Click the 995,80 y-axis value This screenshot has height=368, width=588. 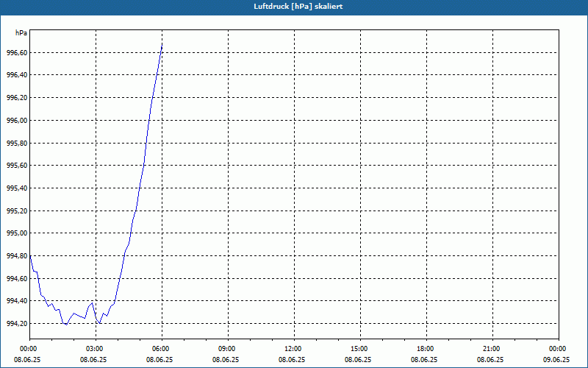(17, 144)
